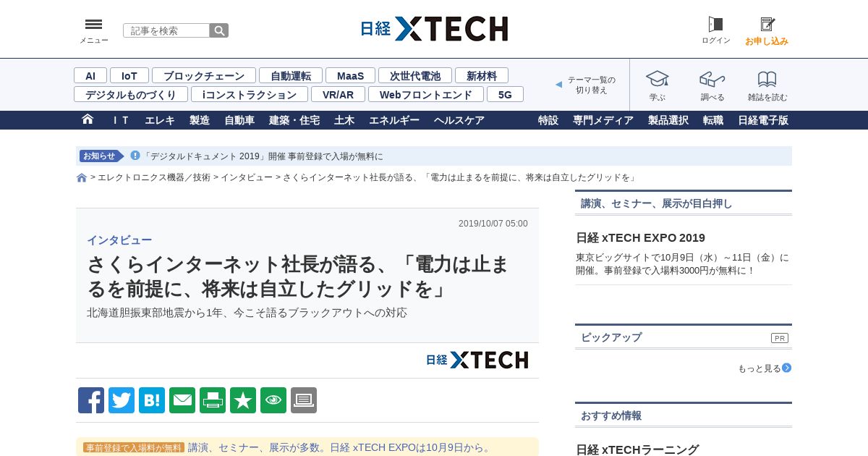
Task: Open the エレキ navigation menu
Action: (x=160, y=120)
